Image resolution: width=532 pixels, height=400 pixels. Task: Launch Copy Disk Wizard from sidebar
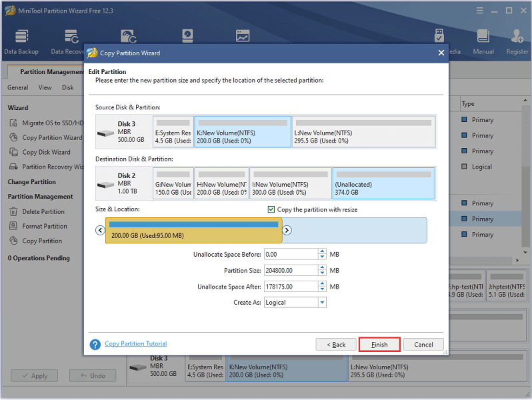pos(40,152)
